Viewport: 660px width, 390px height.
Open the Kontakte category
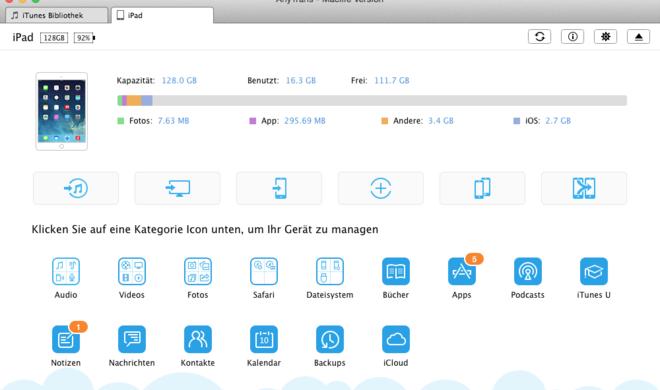pos(198,339)
